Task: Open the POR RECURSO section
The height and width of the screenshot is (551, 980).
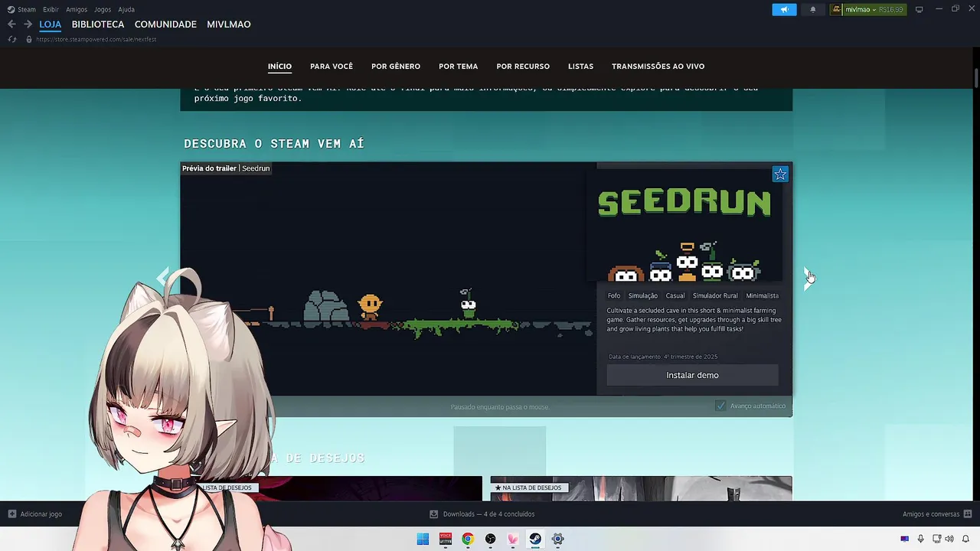Action: tap(523, 67)
